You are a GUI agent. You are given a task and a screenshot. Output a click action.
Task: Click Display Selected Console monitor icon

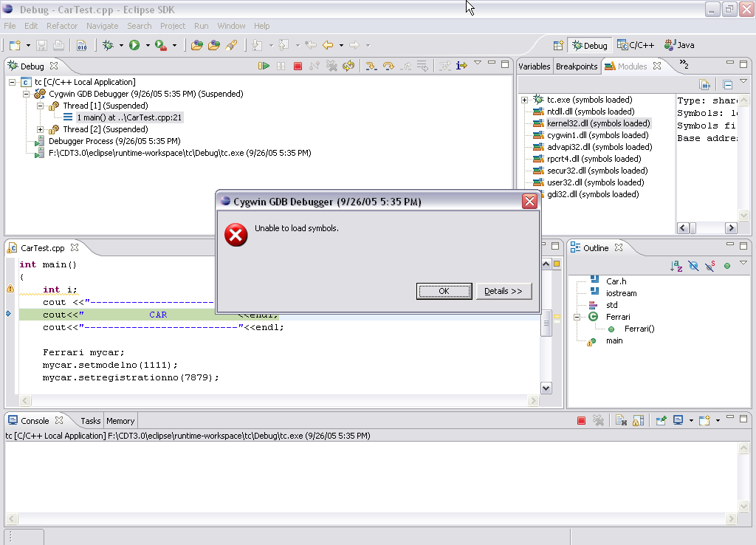[678, 421]
